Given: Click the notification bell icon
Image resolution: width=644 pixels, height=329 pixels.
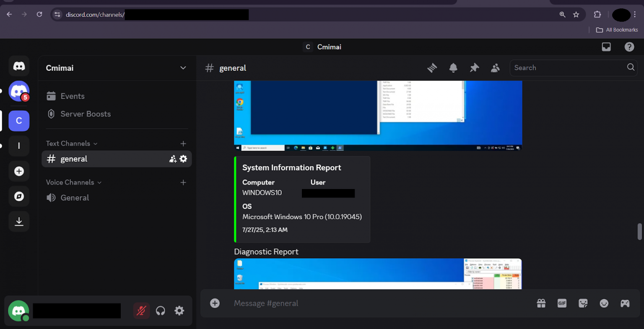Looking at the screenshot, I should tap(453, 68).
